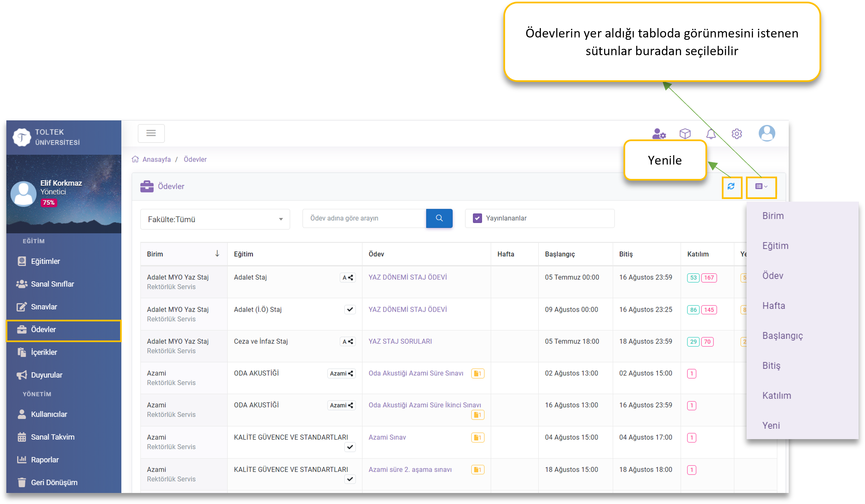
Task: Open YAZ STAJ SORULARI assignment link
Action: pos(400,341)
